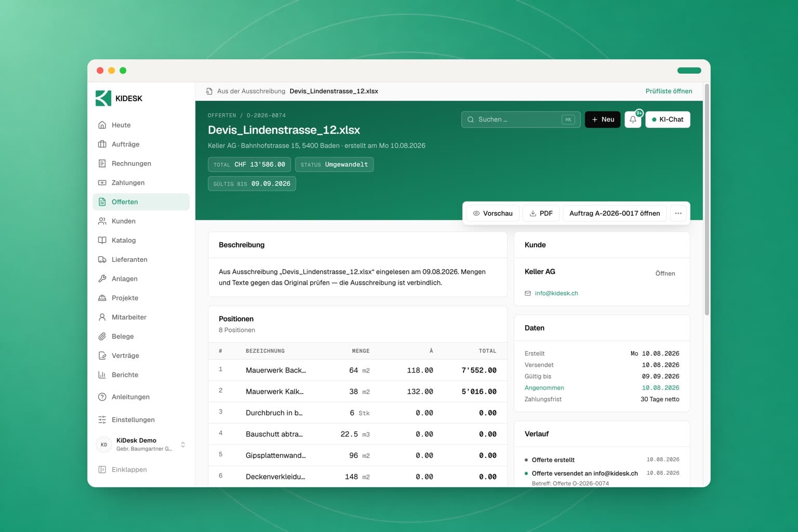Select the Gipsplattenwand… row
798x532 pixels.
[x=357, y=456]
